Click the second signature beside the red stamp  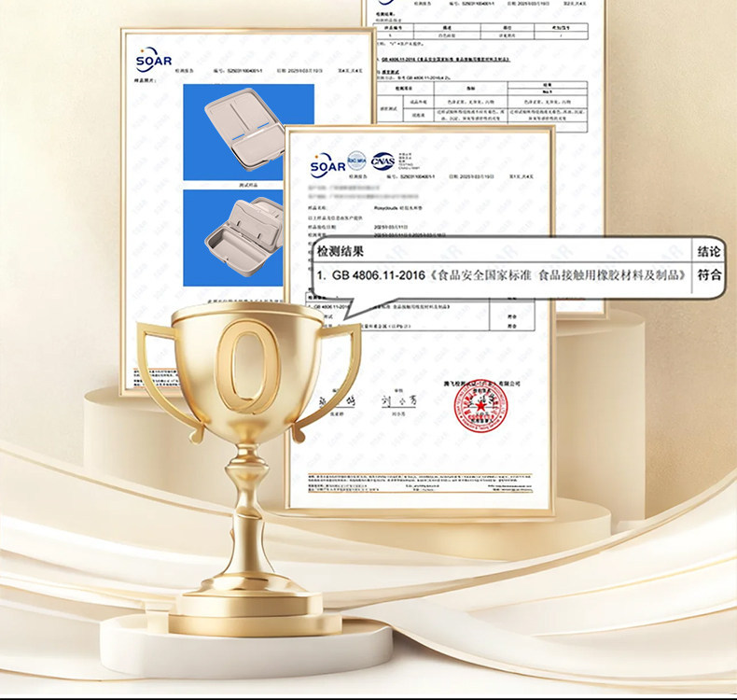click(399, 402)
